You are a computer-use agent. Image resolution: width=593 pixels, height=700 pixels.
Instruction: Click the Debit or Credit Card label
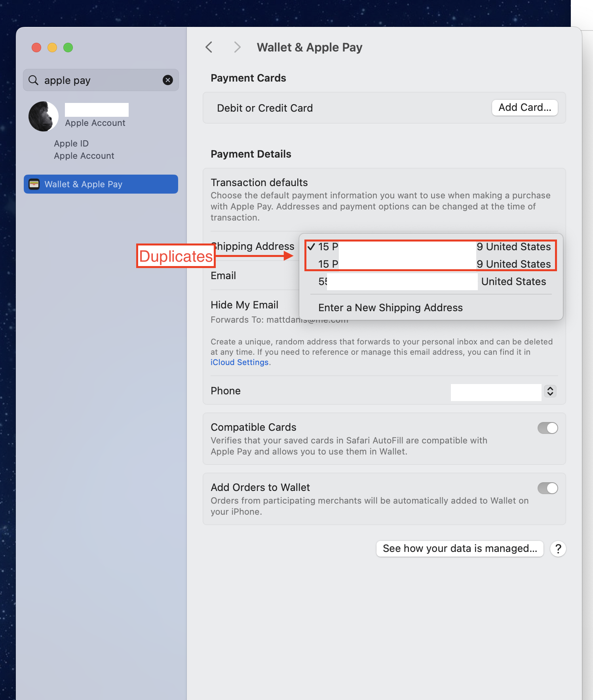point(265,108)
